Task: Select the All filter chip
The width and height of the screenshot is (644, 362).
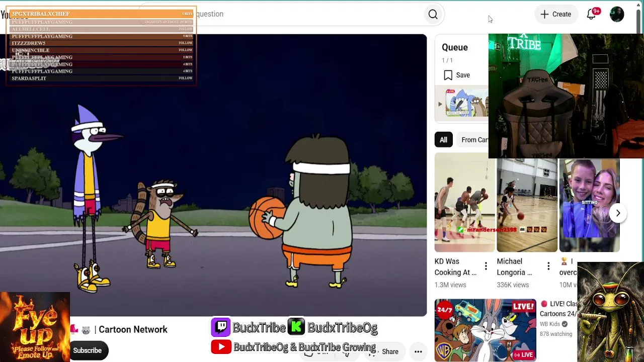Action: coord(443,140)
